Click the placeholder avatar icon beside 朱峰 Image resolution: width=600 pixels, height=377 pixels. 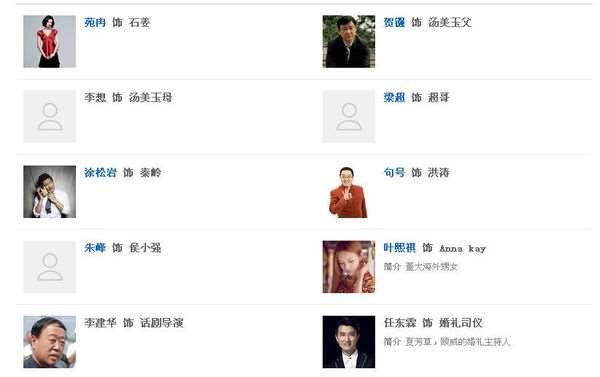50,267
